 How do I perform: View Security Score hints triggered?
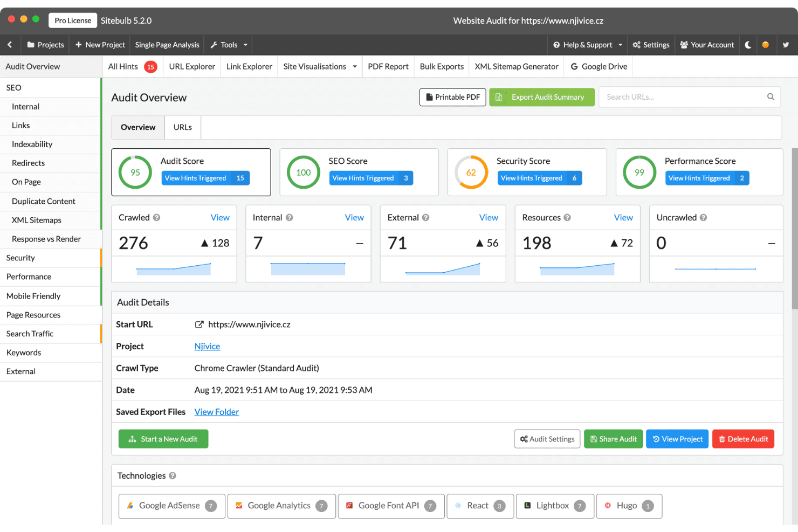pos(540,178)
